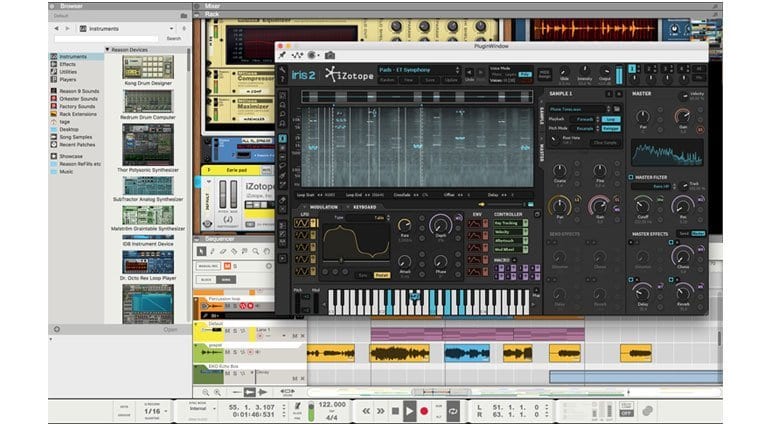This screenshot has width=770, height=425.
Task: Toggle the Retrigger button in Sample 1
Action: (610, 129)
